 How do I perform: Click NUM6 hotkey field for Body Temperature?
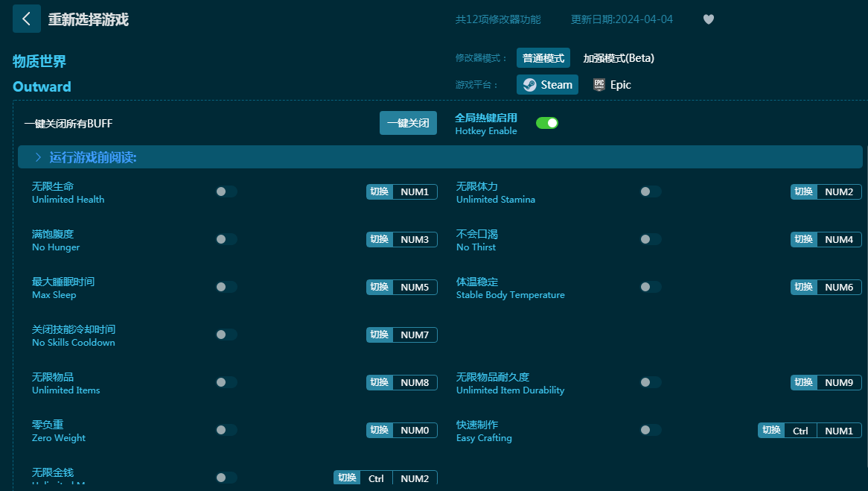[x=839, y=287]
